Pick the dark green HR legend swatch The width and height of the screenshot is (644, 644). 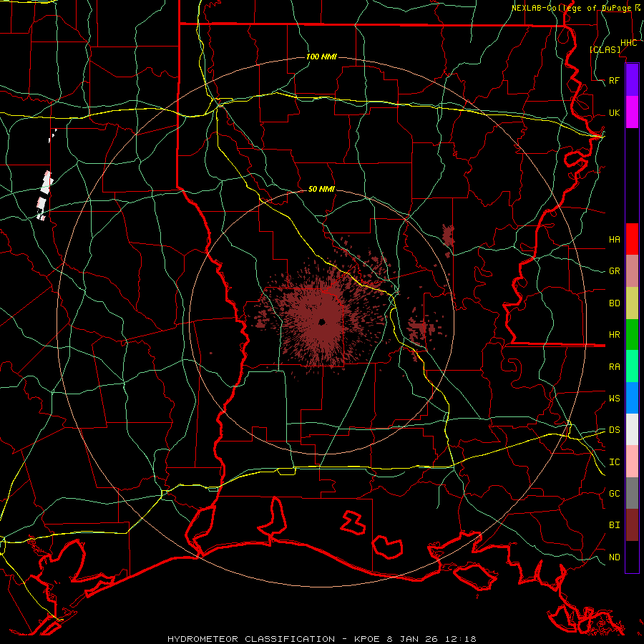click(x=632, y=335)
